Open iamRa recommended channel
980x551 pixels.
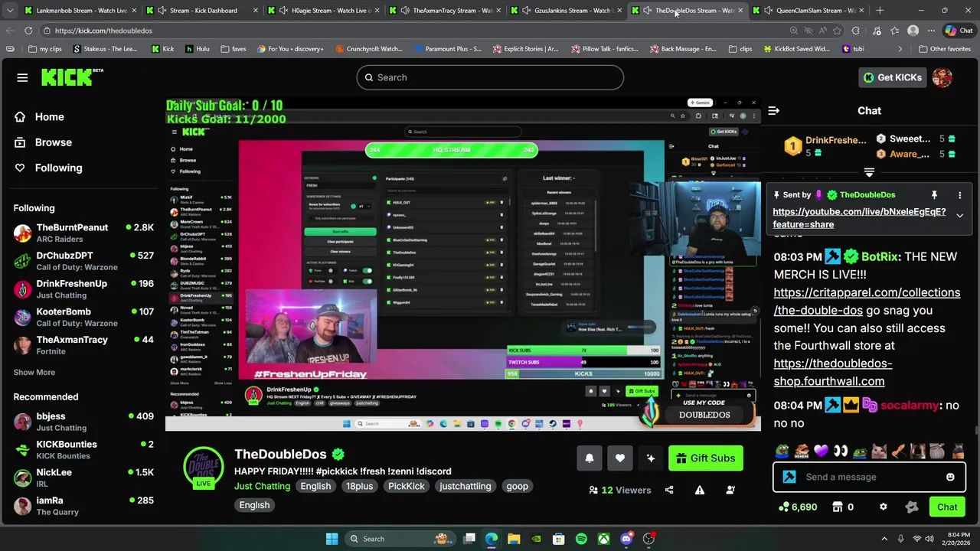pyautogui.click(x=83, y=506)
